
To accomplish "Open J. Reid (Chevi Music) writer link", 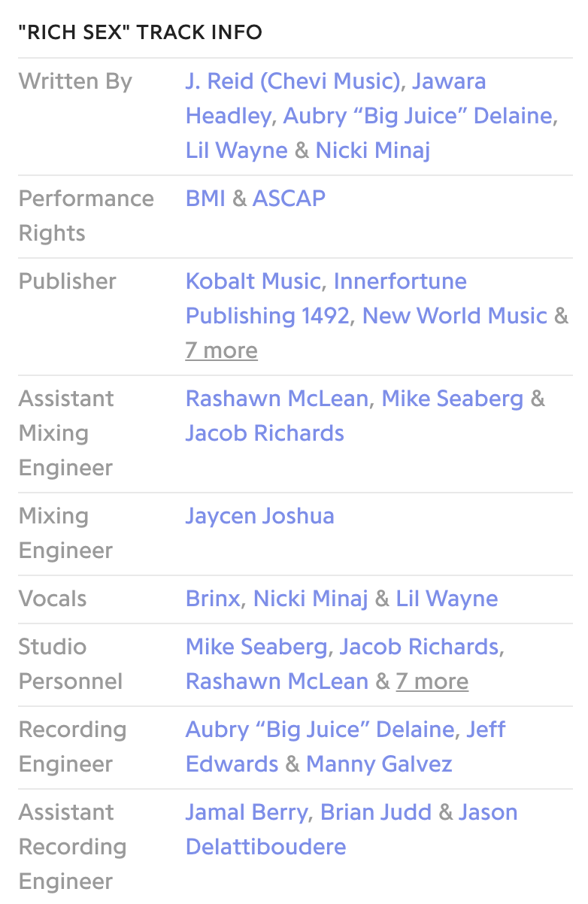I will pos(292,81).
